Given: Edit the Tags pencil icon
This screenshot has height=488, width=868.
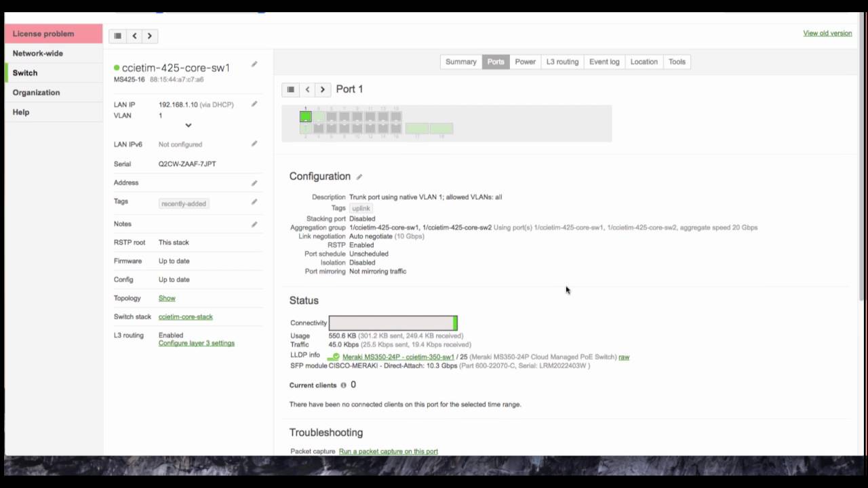Looking at the screenshot, I should tap(254, 202).
